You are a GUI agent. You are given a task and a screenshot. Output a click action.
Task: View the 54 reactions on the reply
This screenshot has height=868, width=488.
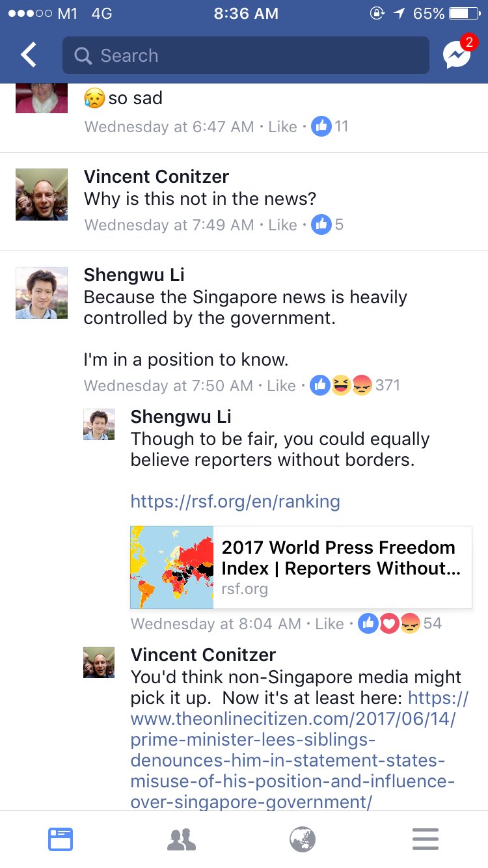click(x=400, y=623)
